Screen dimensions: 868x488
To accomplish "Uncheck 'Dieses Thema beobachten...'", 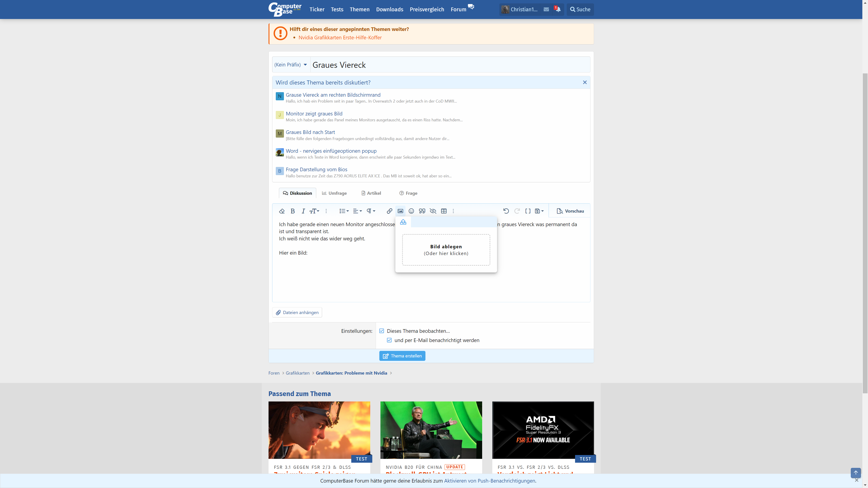I will pos(382,331).
